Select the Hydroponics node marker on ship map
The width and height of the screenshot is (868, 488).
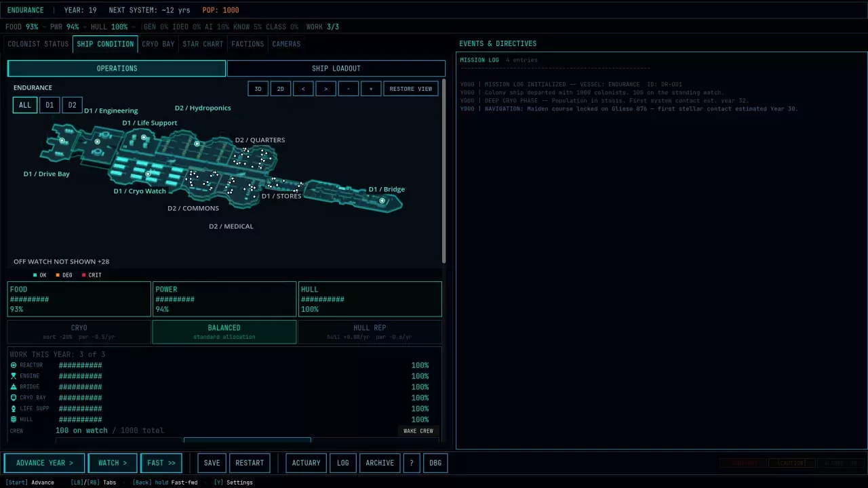(197, 144)
